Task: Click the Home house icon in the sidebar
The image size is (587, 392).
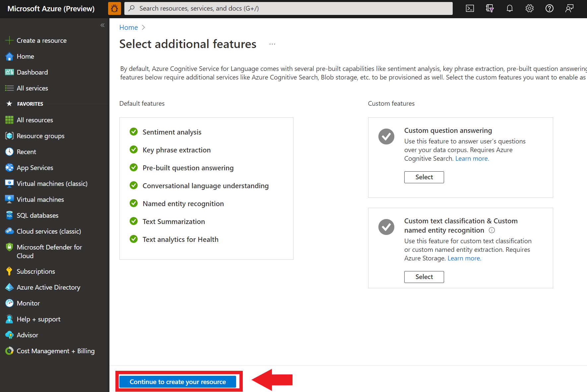Action: [x=9, y=56]
